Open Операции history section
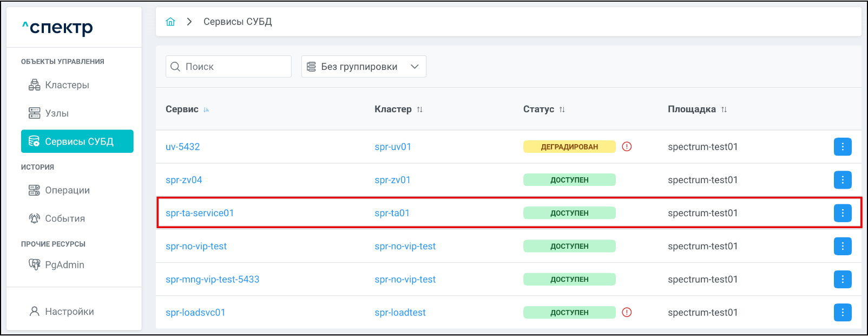Image resolution: width=868 pixels, height=336 pixels. point(67,190)
